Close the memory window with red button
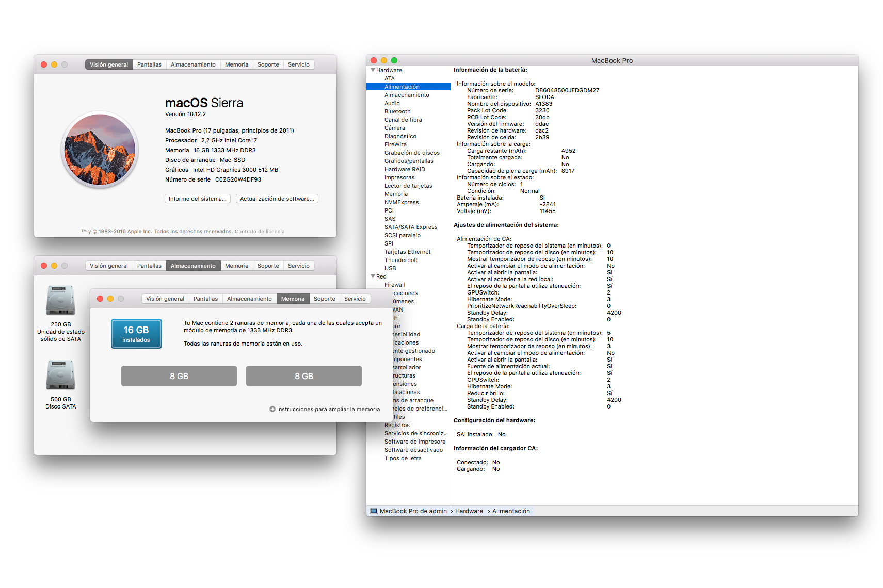This screenshot has height=588, width=883. [100, 299]
